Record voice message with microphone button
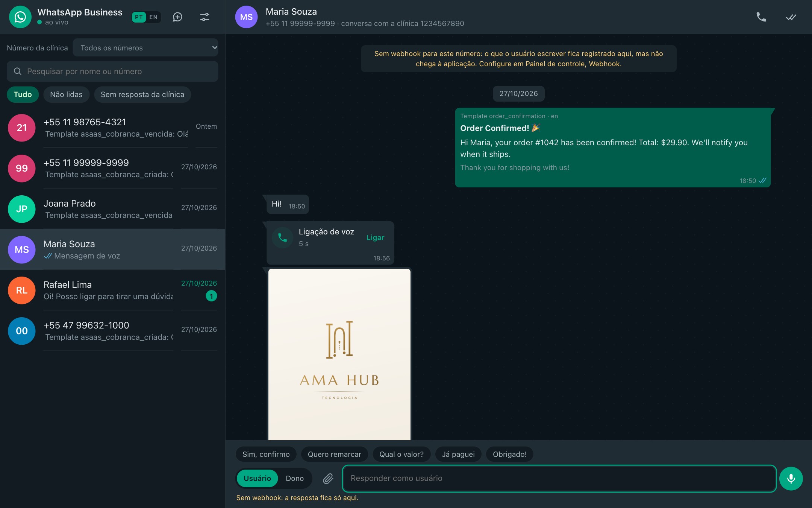 (791, 478)
